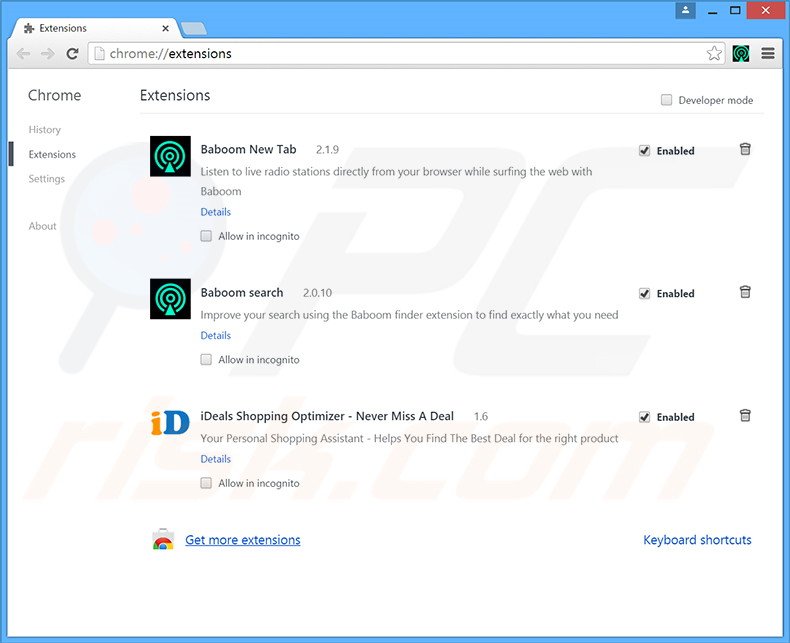Go back using the browser back arrow
790x643 pixels.
[23, 53]
